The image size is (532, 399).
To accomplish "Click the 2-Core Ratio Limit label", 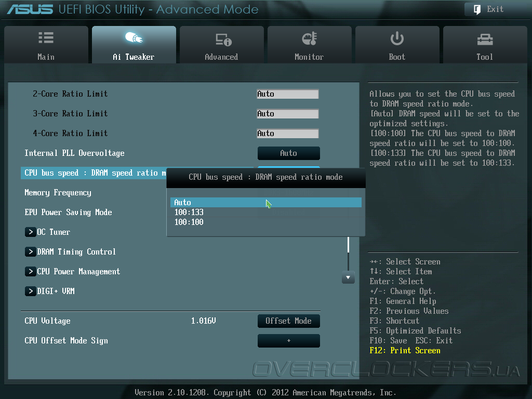I will pyautogui.click(x=70, y=94).
